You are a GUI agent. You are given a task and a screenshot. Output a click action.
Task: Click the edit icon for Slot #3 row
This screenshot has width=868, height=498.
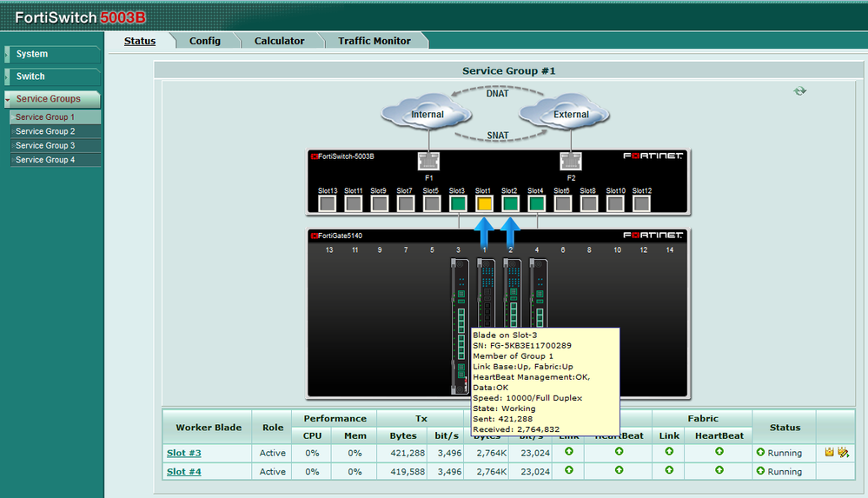tap(843, 452)
